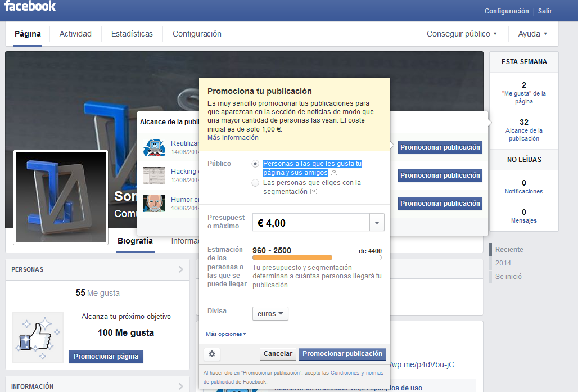
Task: Open the euros currency dropdown
Action: click(270, 313)
